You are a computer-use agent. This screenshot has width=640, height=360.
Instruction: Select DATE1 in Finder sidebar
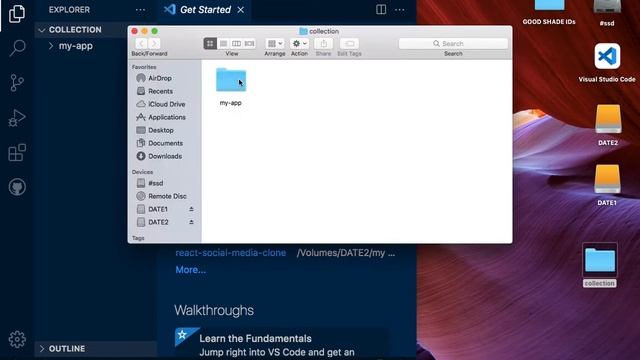coord(158,209)
